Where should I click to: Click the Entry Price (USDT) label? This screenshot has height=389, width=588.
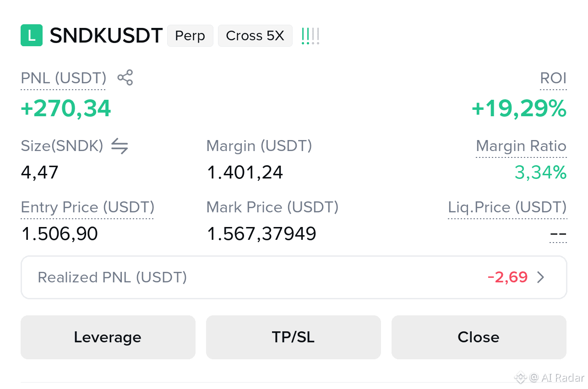coord(87,207)
